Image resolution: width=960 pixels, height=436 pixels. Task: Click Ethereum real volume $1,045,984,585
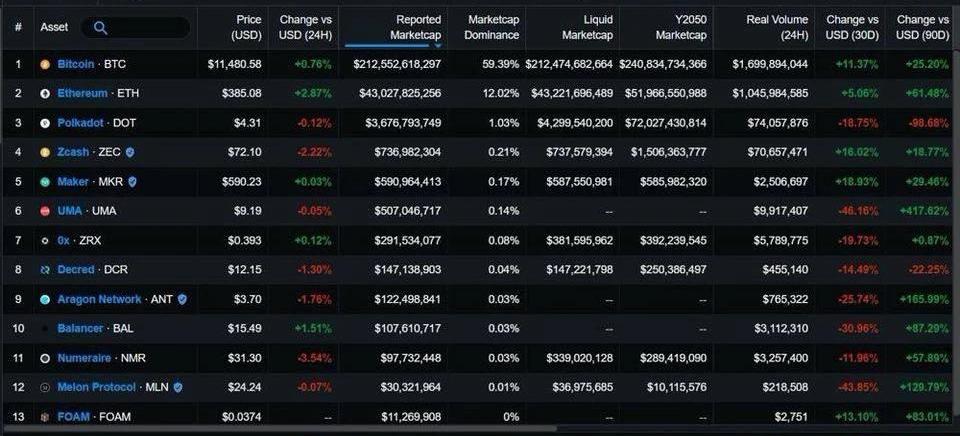(x=770, y=94)
